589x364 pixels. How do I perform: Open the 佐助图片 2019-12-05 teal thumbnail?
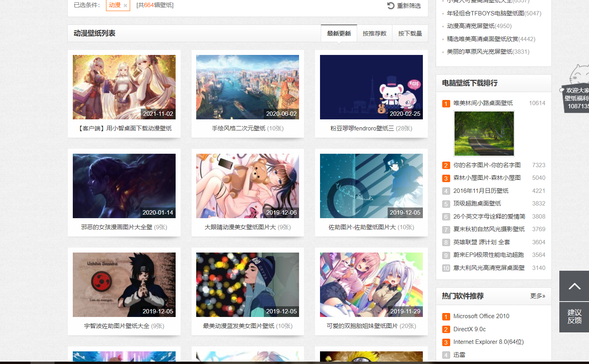tap(371, 186)
